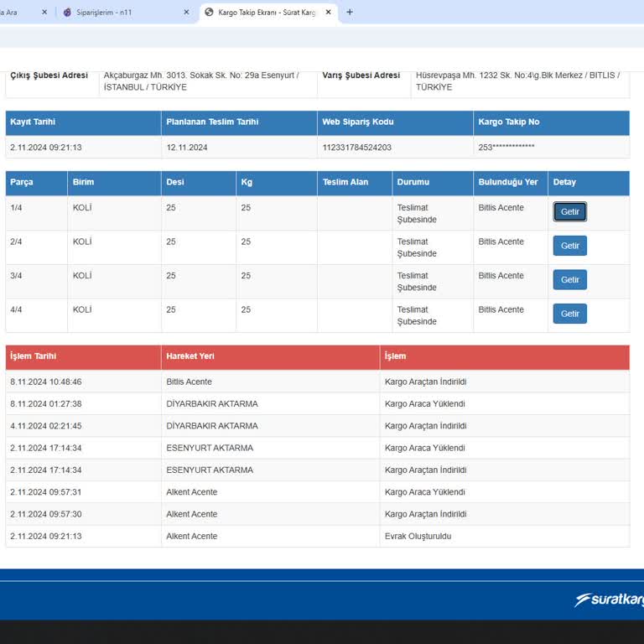The width and height of the screenshot is (644, 644).
Task: Click the Evrak Oluşturuldu entry
Action: tap(418, 536)
